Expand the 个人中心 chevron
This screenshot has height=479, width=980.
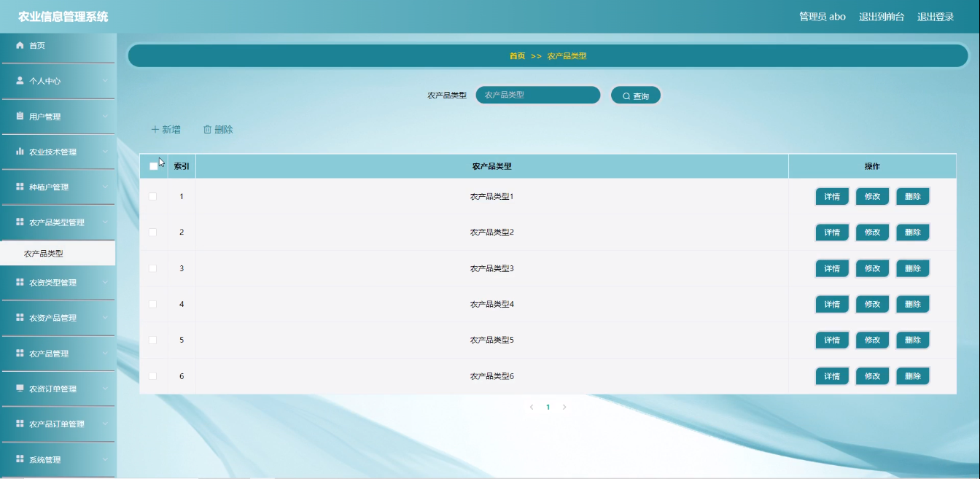tap(105, 81)
